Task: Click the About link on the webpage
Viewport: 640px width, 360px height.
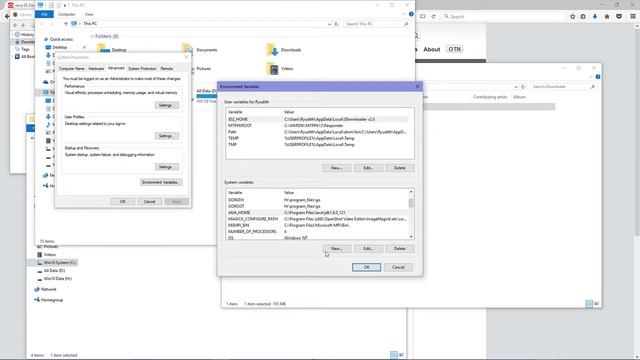Action: pyautogui.click(x=431, y=49)
